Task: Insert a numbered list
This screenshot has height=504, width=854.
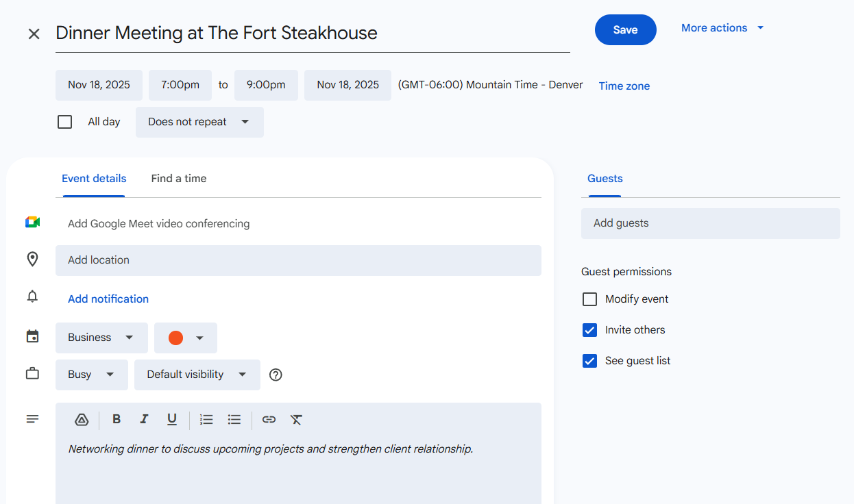Action: pyautogui.click(x=206, y=420)
